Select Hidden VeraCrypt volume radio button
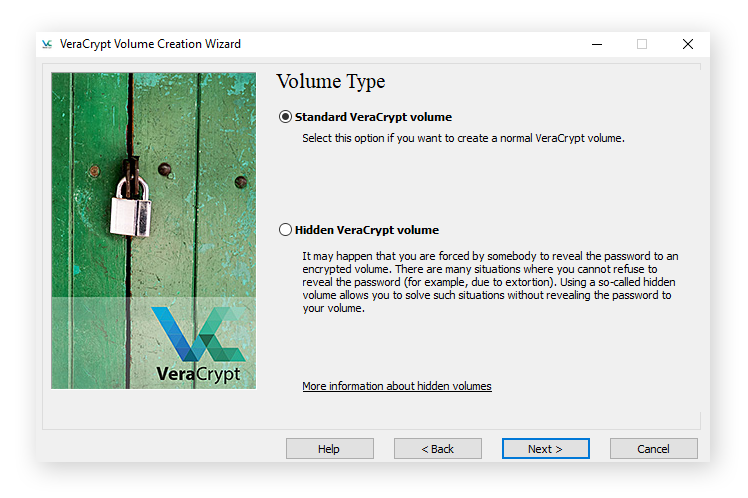Screen dimensions: 748x498 [285, 230]
